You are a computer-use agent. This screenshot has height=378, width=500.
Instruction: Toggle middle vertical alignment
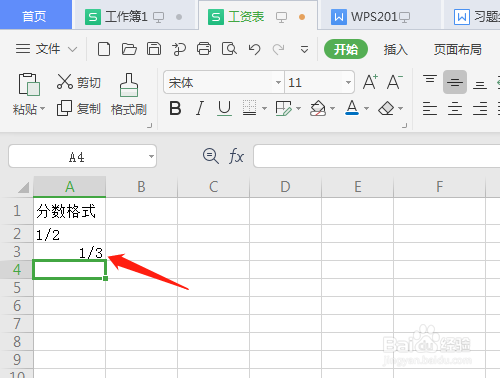455,82
